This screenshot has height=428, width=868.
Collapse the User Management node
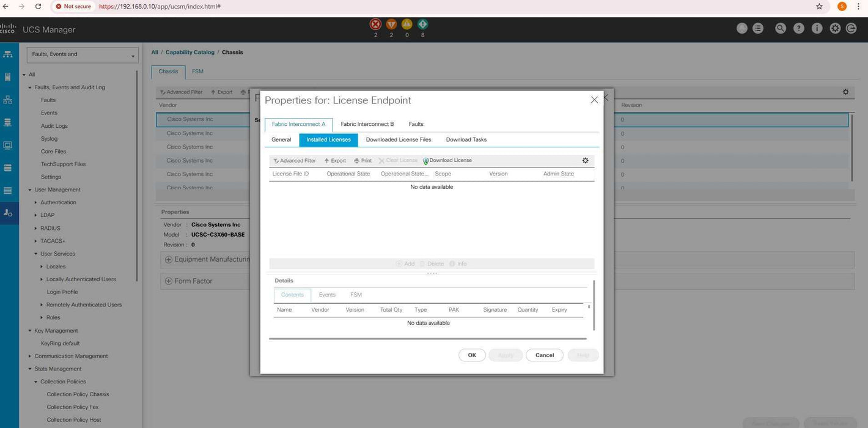(29, 190)
